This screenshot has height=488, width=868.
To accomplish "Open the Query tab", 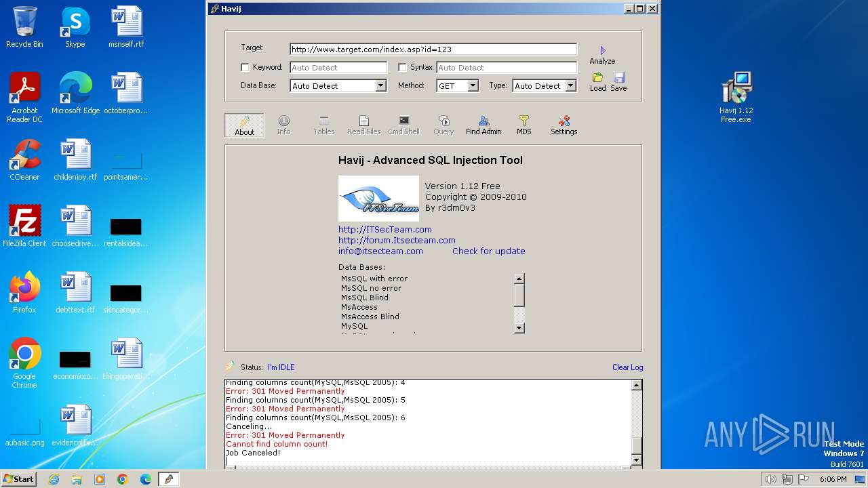I will click(x=443, y=125).
